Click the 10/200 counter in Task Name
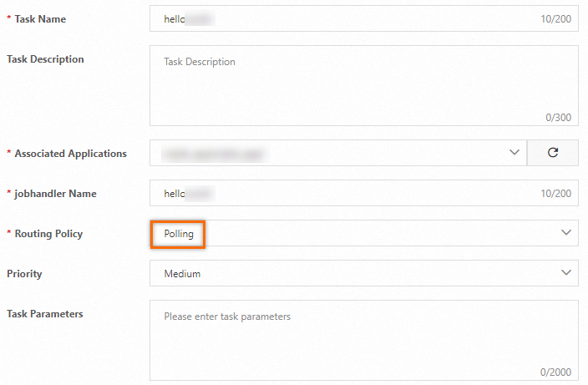The height and width of the screenshot is (385, 588). pos(556,18)
